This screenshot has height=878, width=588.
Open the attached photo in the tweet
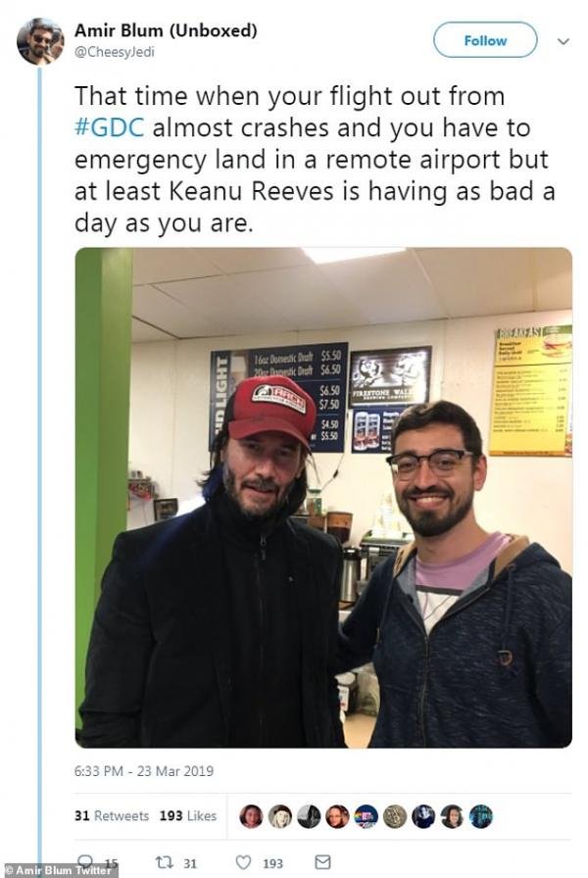(x=323, y=497)
